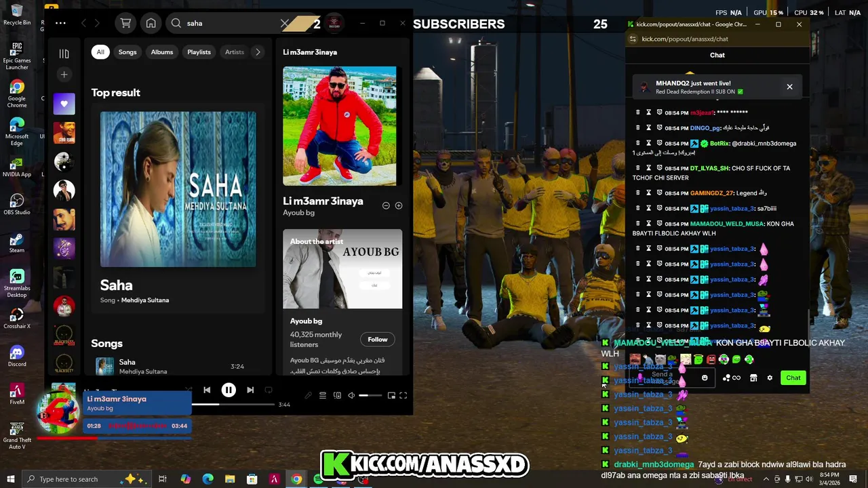Open GAMINGDZ_27 username in chat
This screenshot has height=488, width=868.
point(712,193)
